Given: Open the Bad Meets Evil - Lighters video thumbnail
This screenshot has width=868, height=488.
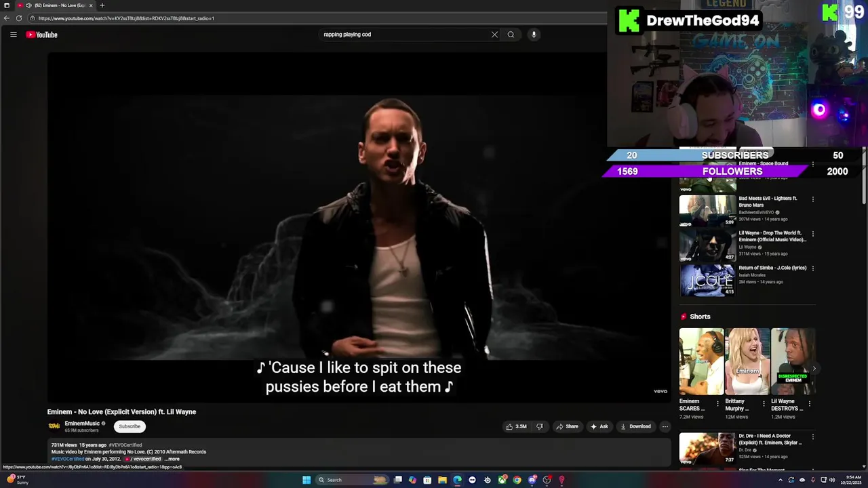Looking at the screenshot, I should coord(707,210).
